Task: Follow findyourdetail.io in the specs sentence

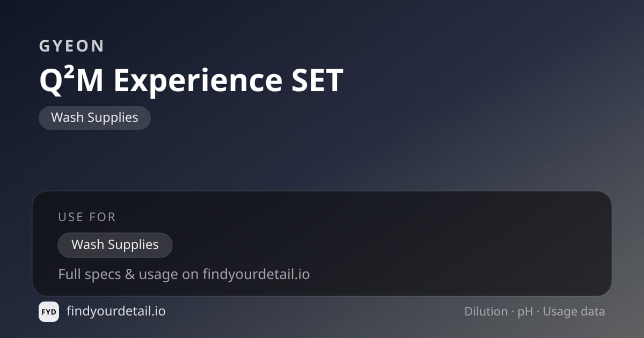Action: [x=256, y=274]
